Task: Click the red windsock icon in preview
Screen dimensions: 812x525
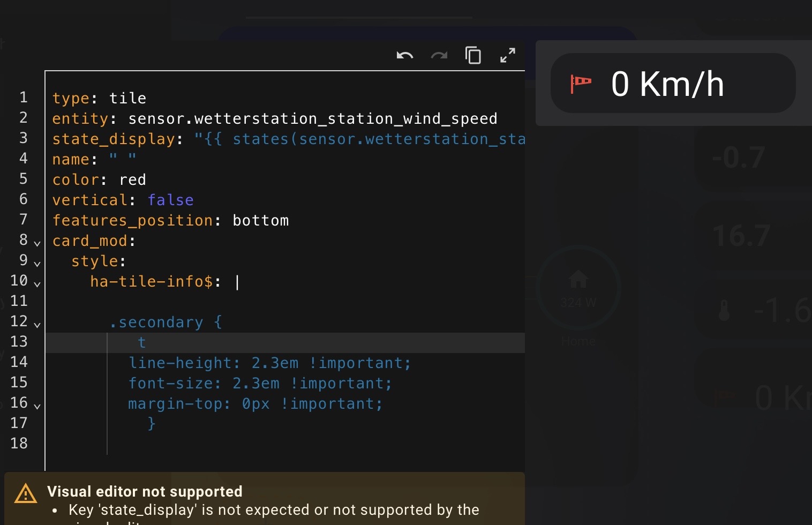Action: [x=581, y=84]
